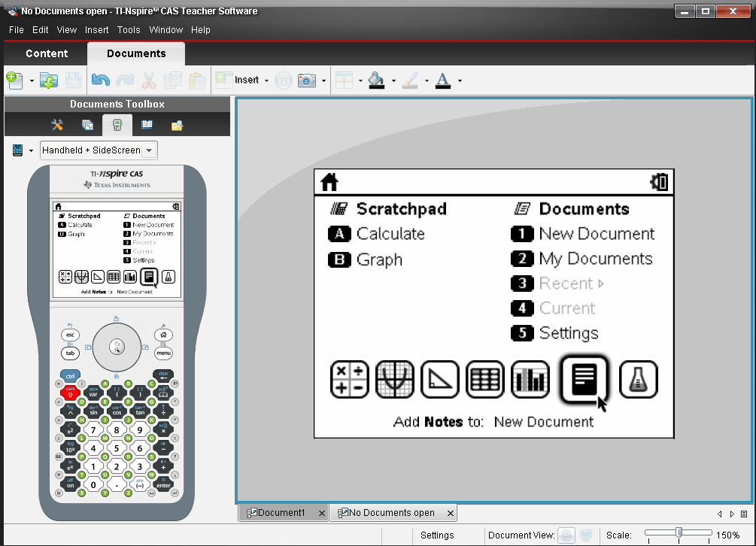Open the Tools menu
Viewport: 756px width, 546px height.
pyautogui.click(x=129, y=30)
